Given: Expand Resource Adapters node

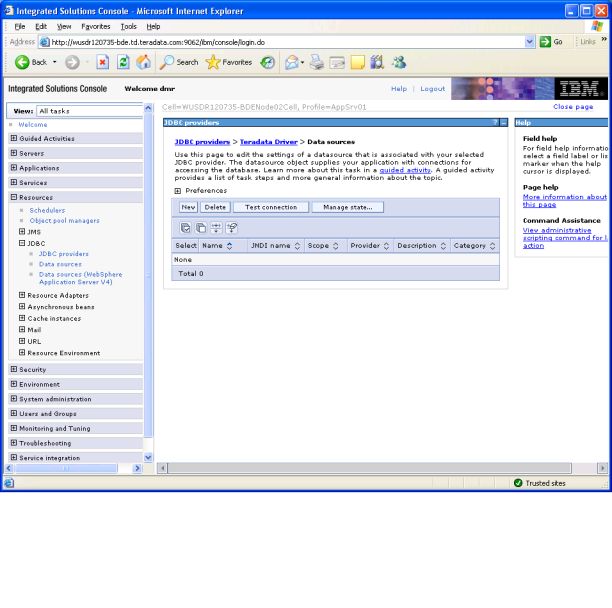Looking at the screenshot, I should pyautogui.click(x=22, y=295).
